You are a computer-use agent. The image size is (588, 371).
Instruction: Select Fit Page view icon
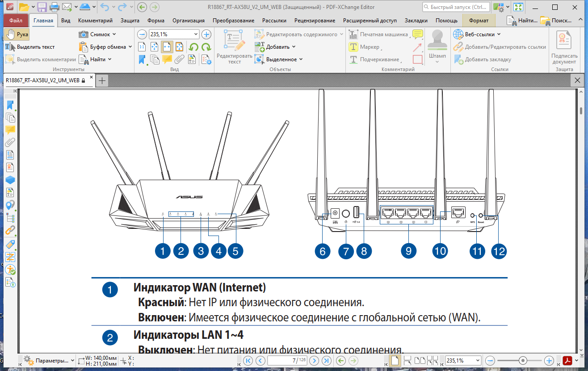tap(155, 47)
